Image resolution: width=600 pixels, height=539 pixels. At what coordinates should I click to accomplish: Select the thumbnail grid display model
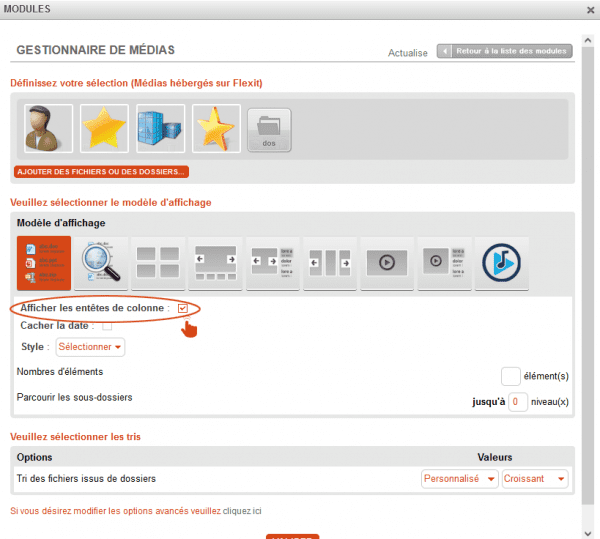pyautogui.click(x=158, y=264)
